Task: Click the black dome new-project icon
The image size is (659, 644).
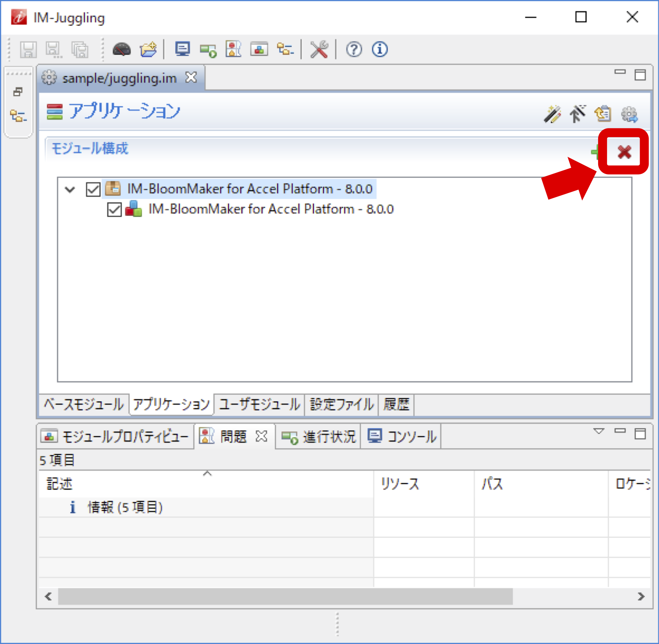Action: point(121,49)
